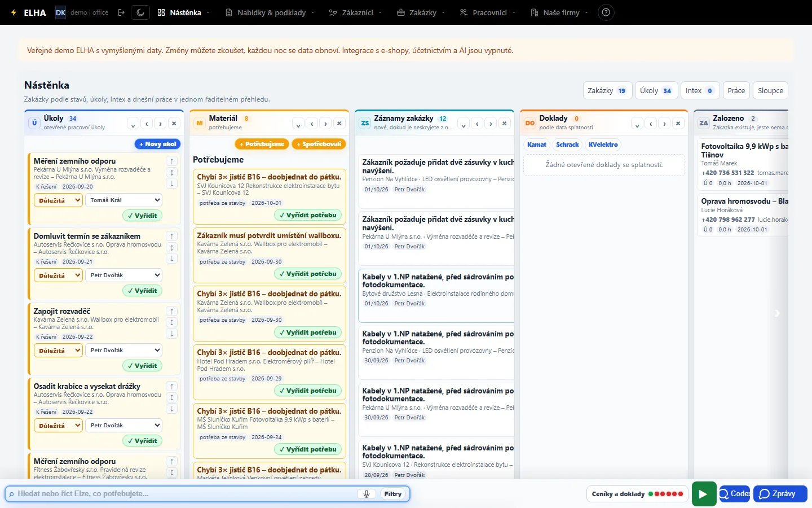Move the Měření zemního odporu task up with the arrow
The width and height of the screenshot is (812, 508).
click(x=172, y=161)
